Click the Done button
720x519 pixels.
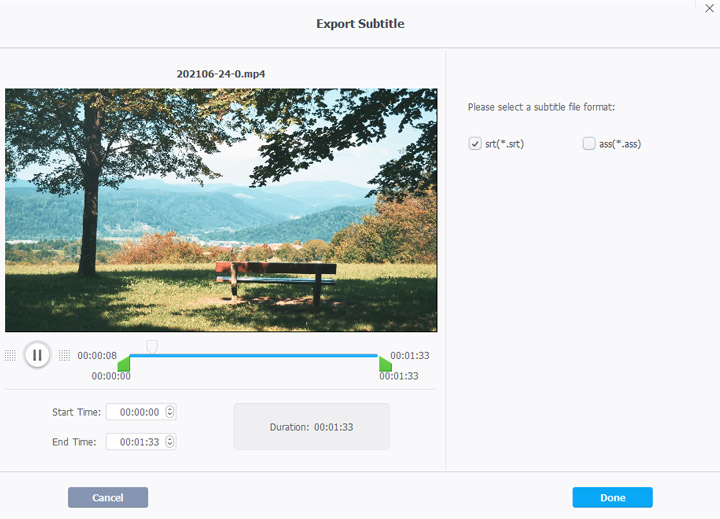coord(613,497)
